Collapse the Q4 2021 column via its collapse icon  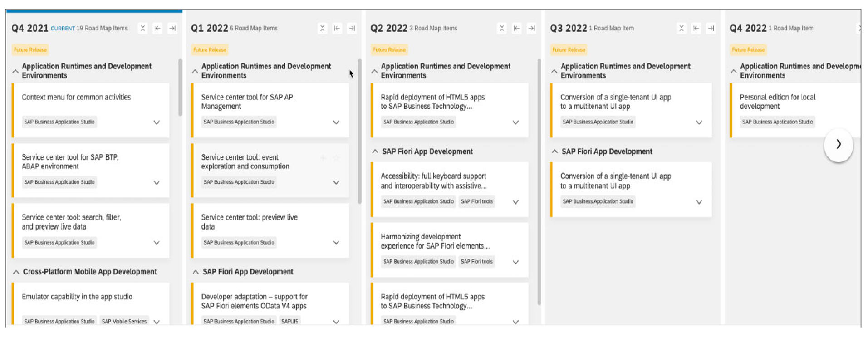click(142, 28)
